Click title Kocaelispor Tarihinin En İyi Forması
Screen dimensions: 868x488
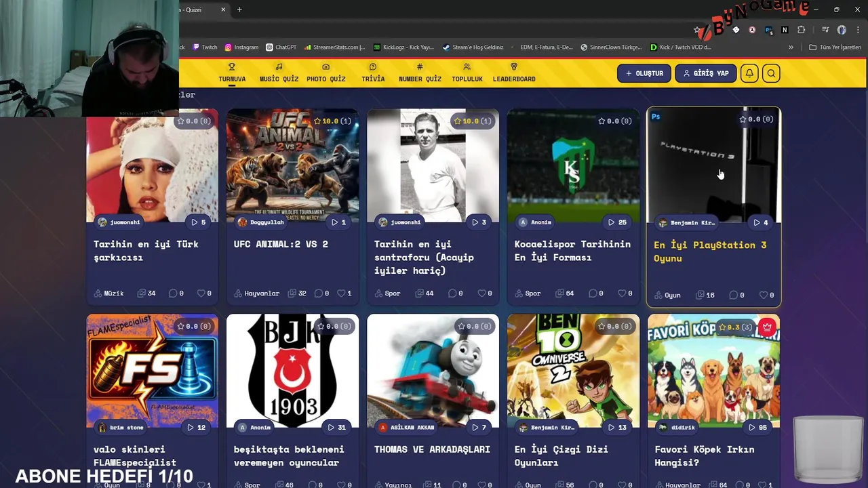572,251
